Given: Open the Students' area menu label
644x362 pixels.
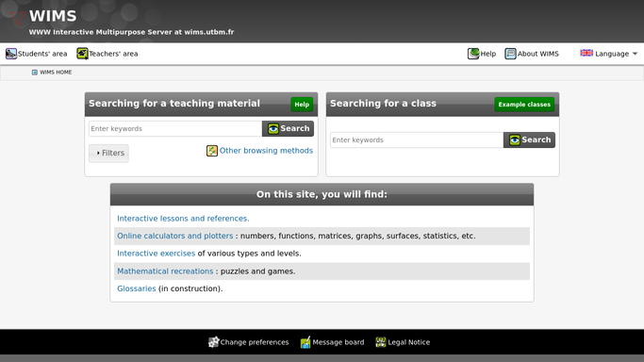Looking at the screenshot, I should 42,54.
